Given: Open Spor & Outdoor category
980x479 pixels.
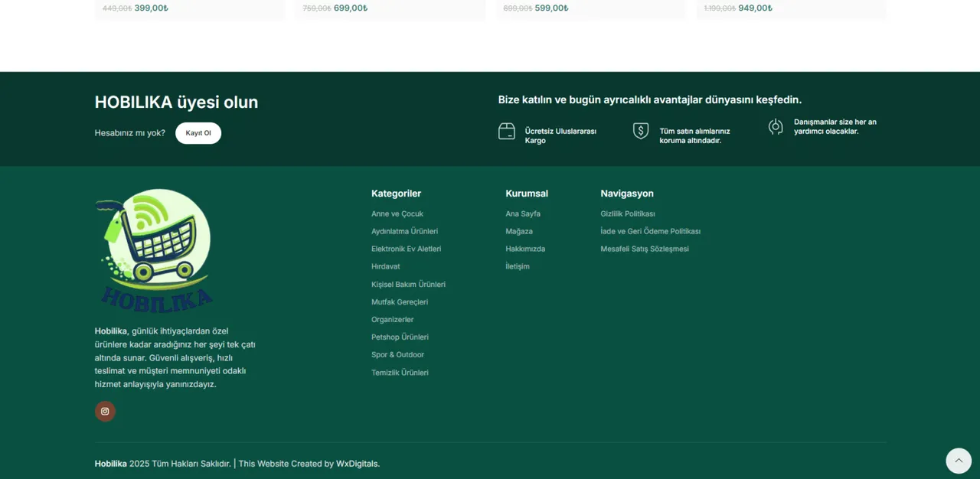Looking at the screenshot, I should (x=397, y=355).
